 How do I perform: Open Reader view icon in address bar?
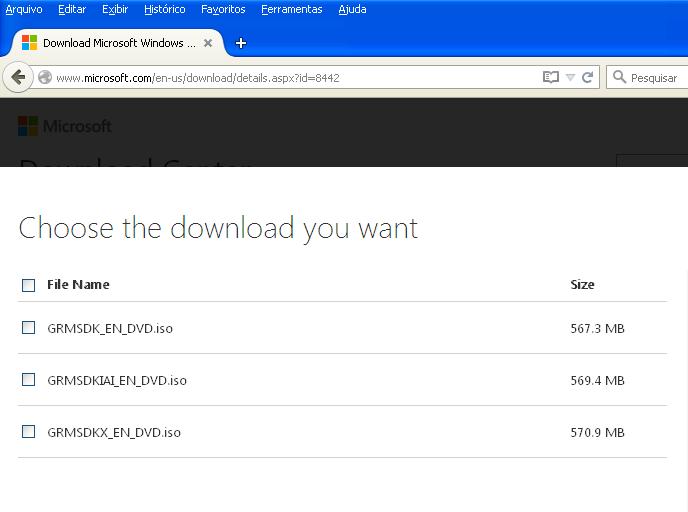551,78
